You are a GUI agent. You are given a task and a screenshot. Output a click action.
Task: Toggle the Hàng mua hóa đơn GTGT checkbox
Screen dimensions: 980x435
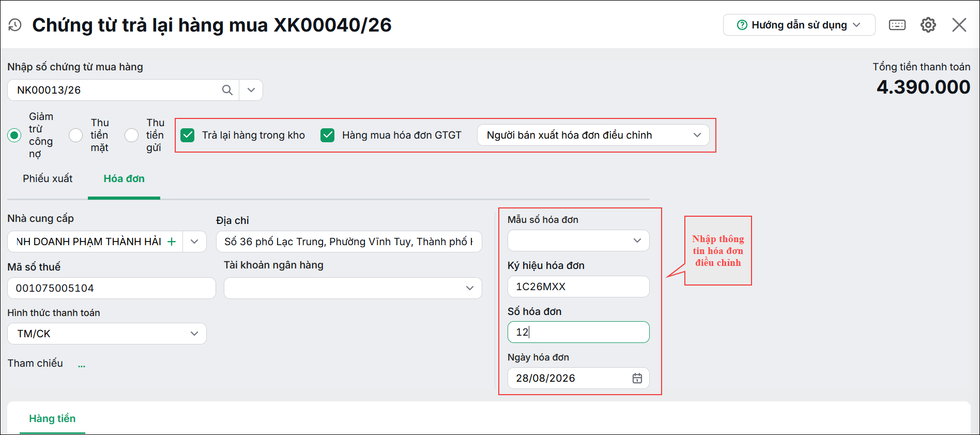pyautogui.click(x=328, y=135)
